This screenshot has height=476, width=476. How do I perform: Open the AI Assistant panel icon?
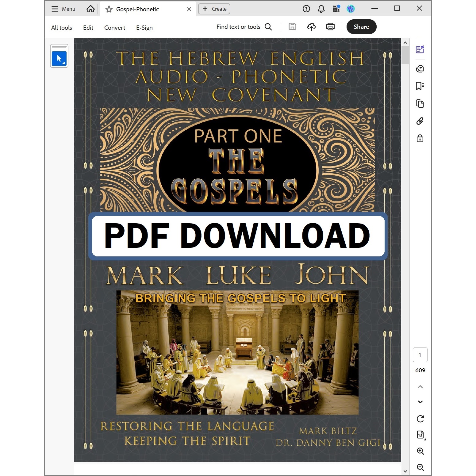pos(420,50)
